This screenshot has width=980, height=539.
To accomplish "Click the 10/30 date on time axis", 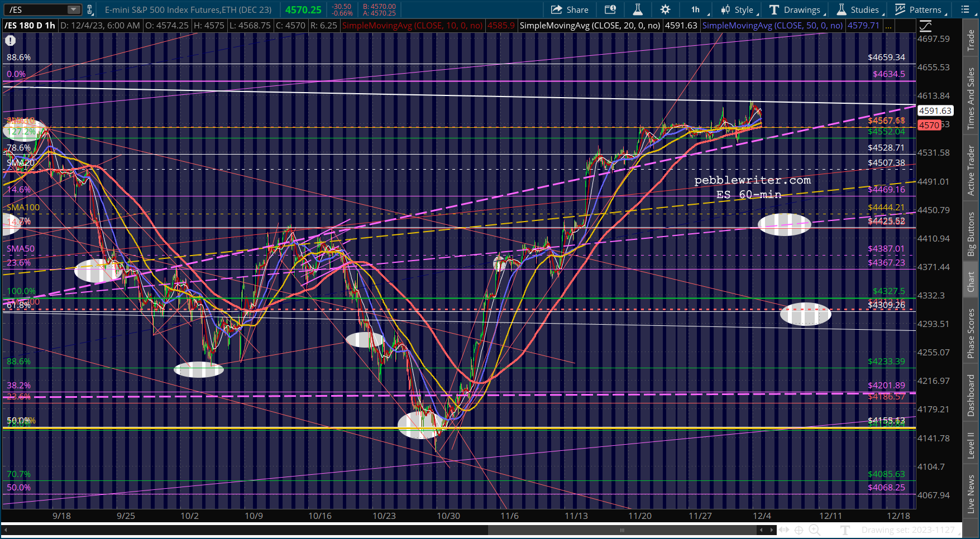I will click(448, 516).
